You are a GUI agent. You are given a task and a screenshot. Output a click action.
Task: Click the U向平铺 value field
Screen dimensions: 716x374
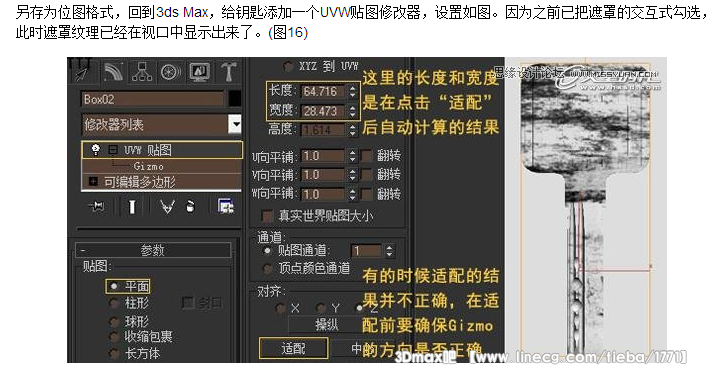coord(323,156)
